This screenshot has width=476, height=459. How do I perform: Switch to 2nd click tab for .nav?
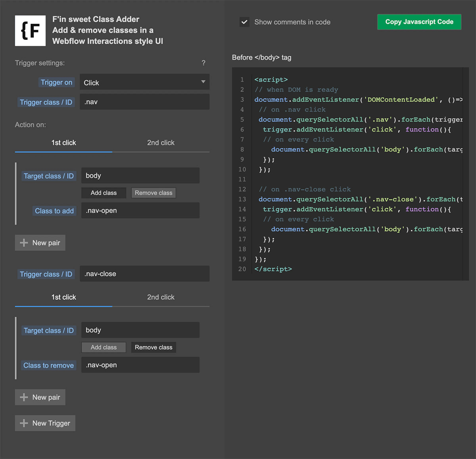[160, 143]
